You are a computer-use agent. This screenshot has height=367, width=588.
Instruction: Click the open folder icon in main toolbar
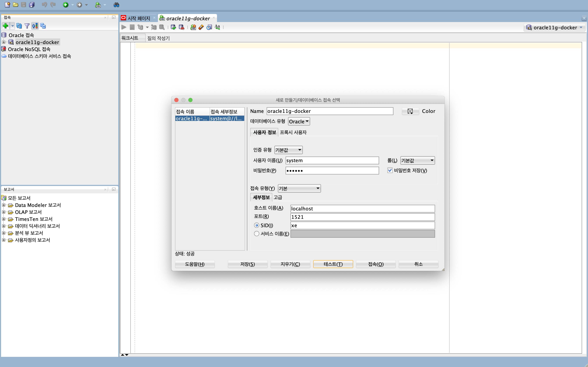[16, 5]
